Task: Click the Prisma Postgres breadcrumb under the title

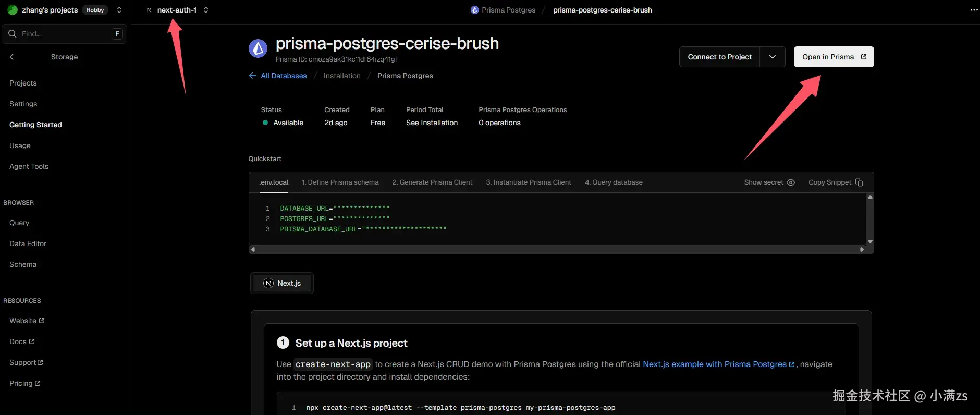Action: [405, 76]
